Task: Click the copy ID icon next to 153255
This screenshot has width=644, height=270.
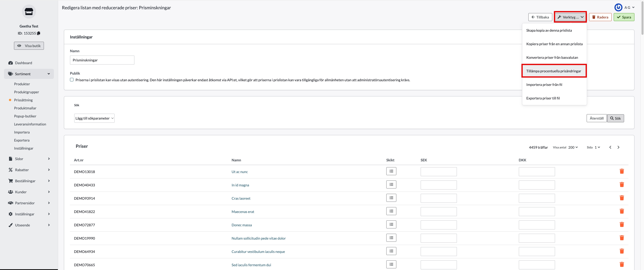Action: pyautogui.click(x=39, y=33)
